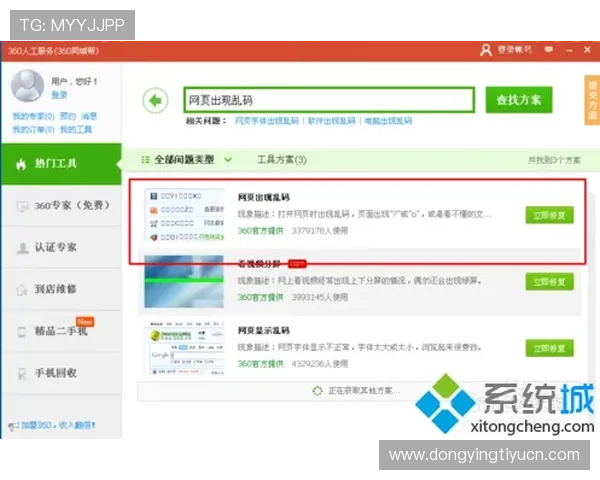The width and height of the screenshot is (600, 480).
Task: Click the phone icon beside 精品二手机
Action: tap(22, 332)
